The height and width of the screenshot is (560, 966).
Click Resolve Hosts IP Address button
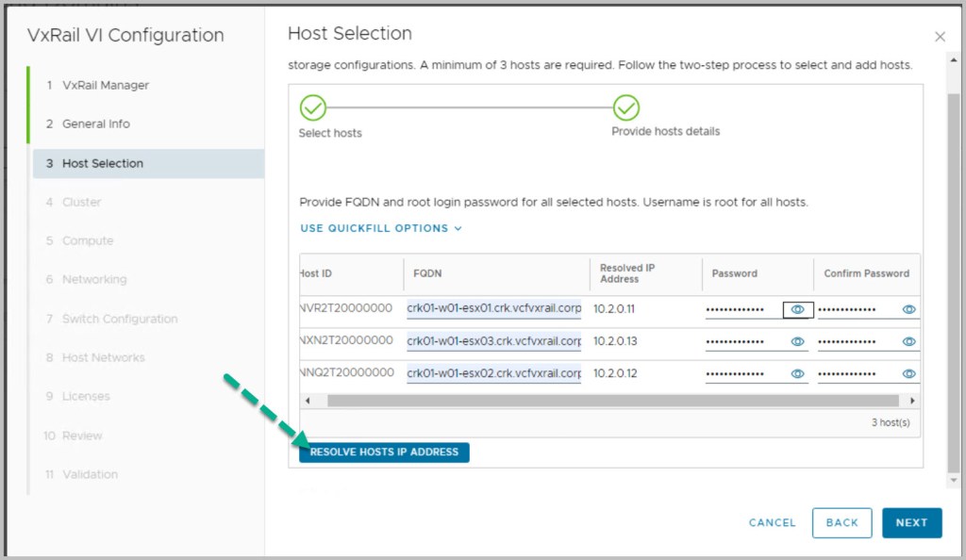tap(384, 453)
